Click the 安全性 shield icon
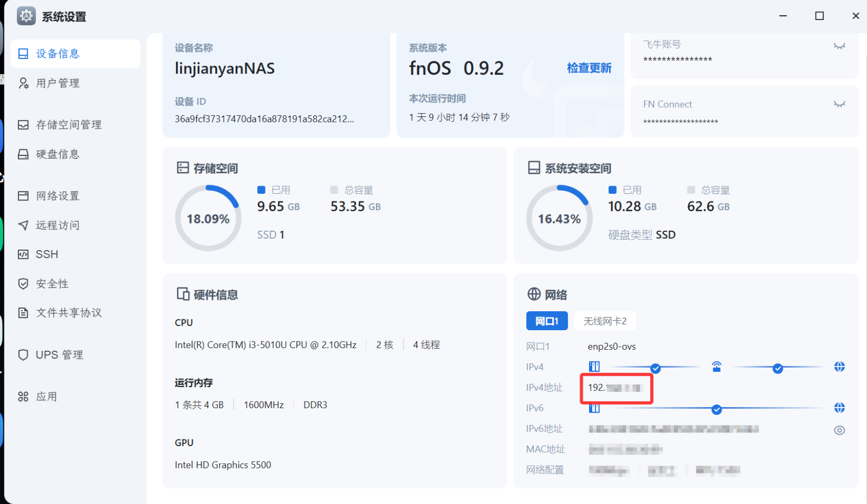 click(x=23, y=284)
